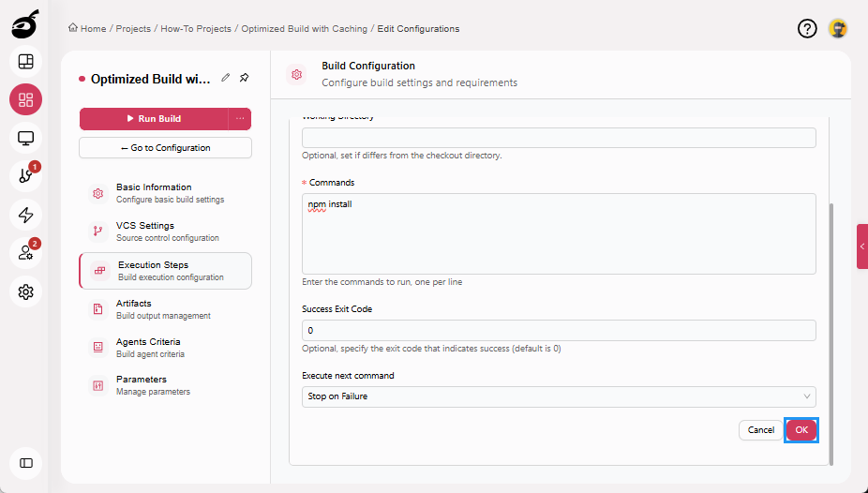Open the VCS branch icon with badge 1

[x=26, y=176]
